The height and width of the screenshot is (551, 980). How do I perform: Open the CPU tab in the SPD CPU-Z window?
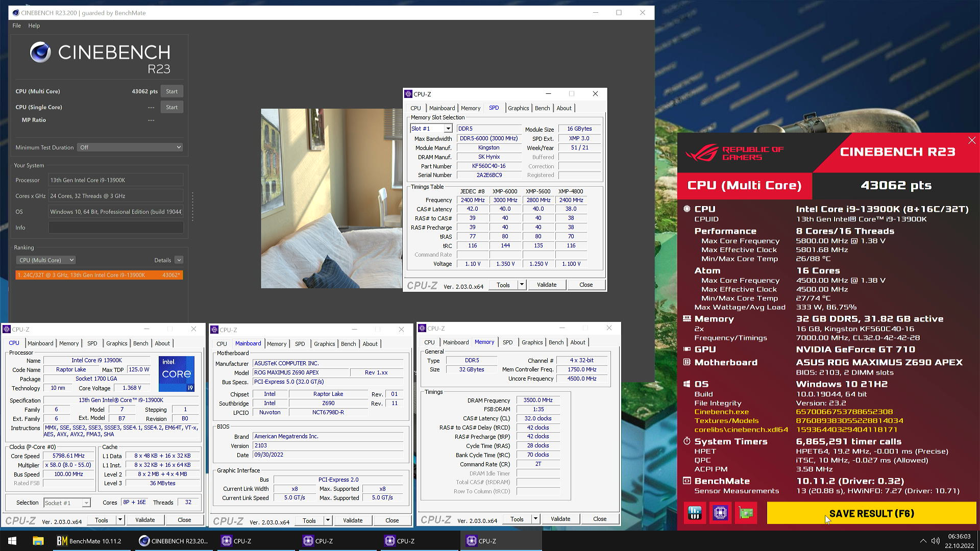[x=415, y=108]
